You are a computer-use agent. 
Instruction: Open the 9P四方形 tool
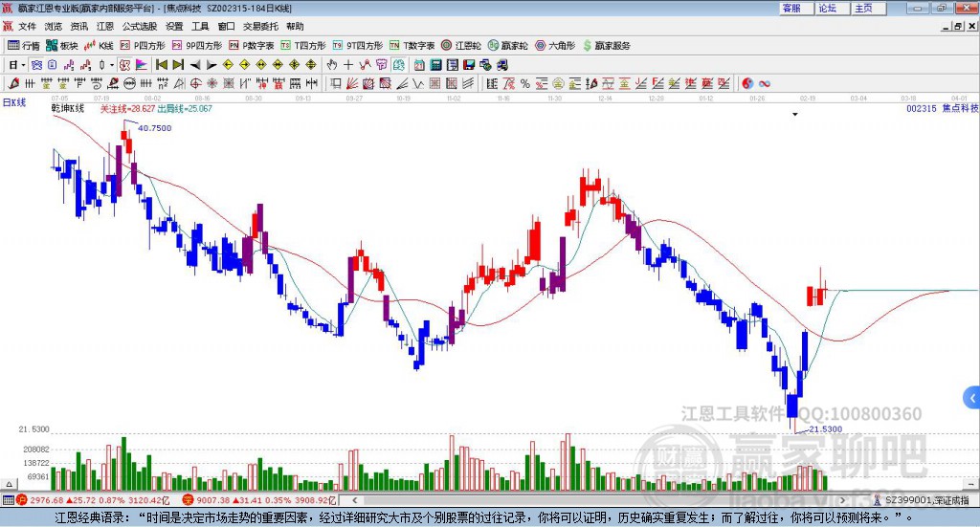tap(197, 46)
